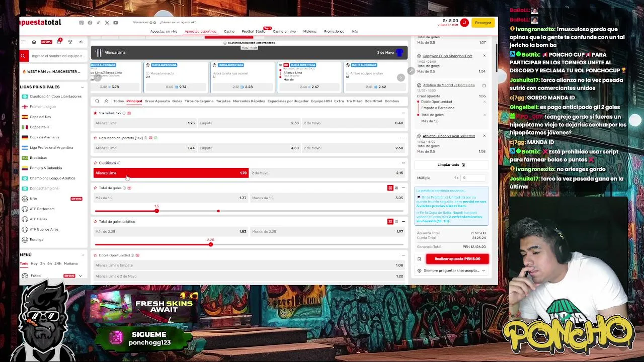Select 2 de Mayo 2.15 Clasificará odds
Image resolution: width=644 pixels, height=362 pixels.
[328, 173]
